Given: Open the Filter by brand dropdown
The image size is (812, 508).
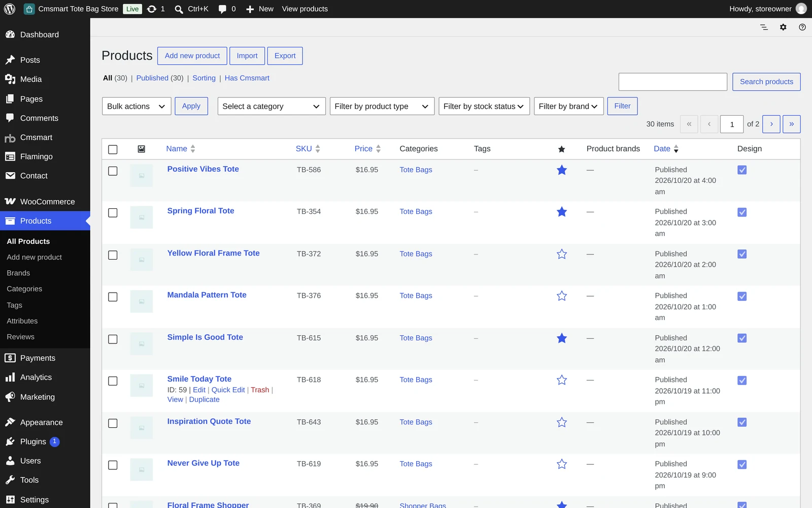Looking at the screenshot, I should point(568,106).
